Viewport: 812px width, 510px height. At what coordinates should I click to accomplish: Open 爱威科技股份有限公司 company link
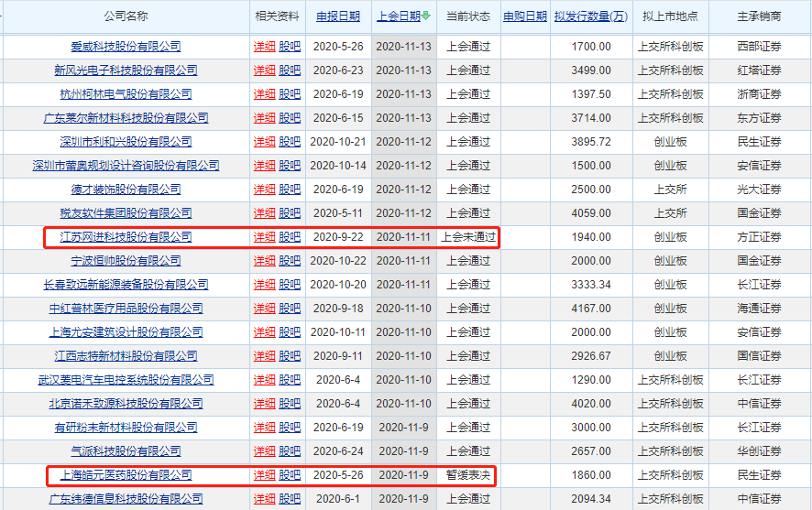126,47
